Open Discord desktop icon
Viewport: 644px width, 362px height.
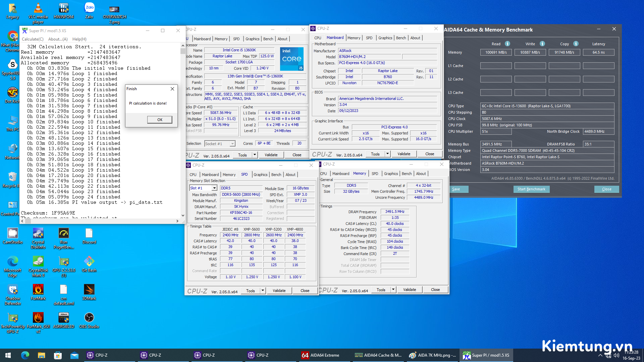point(89,236)
